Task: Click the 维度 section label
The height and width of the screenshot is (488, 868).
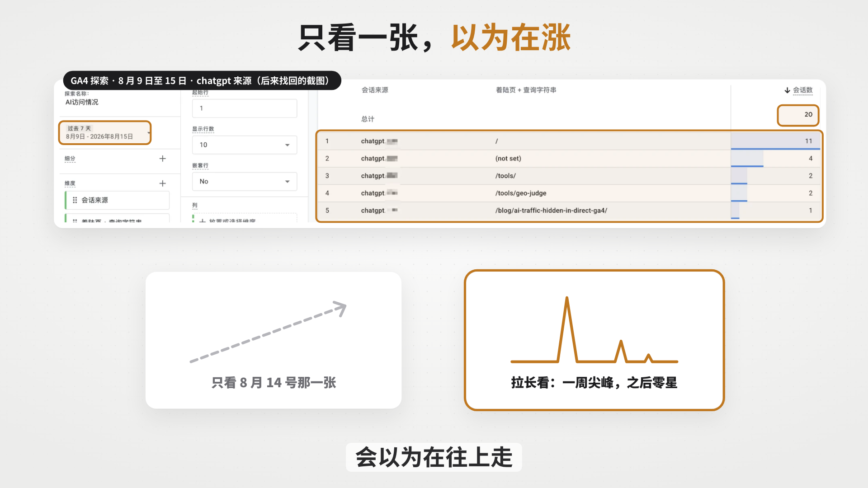Action: (x=70, y=183)
